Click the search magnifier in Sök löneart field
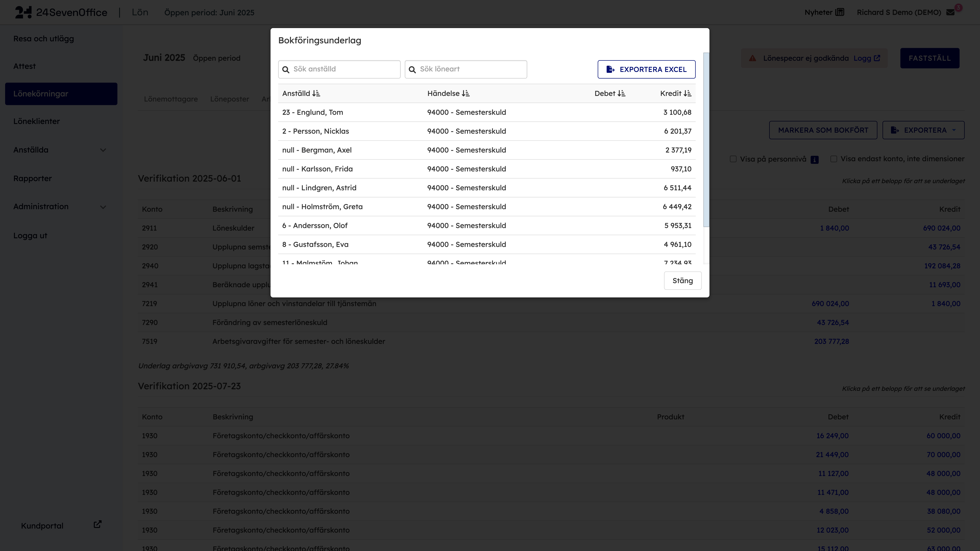This screenshot has height=551, width=980. [412, 70]
